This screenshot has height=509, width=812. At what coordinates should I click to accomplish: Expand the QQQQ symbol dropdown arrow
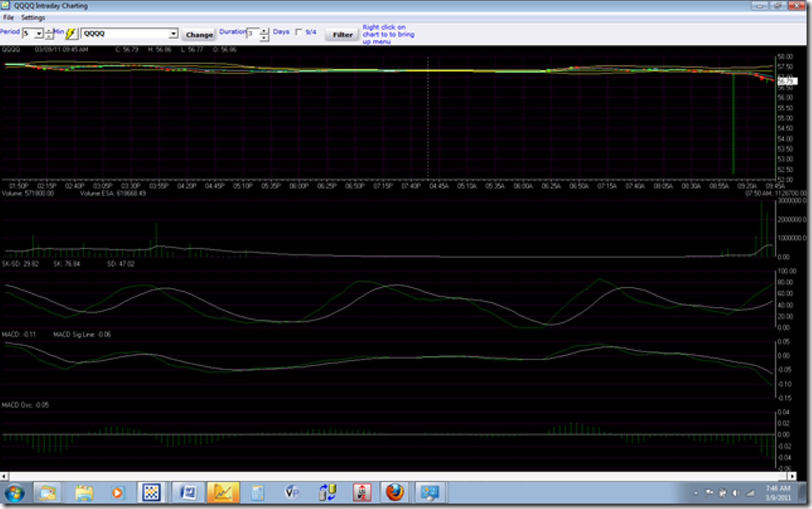point(173,34)
